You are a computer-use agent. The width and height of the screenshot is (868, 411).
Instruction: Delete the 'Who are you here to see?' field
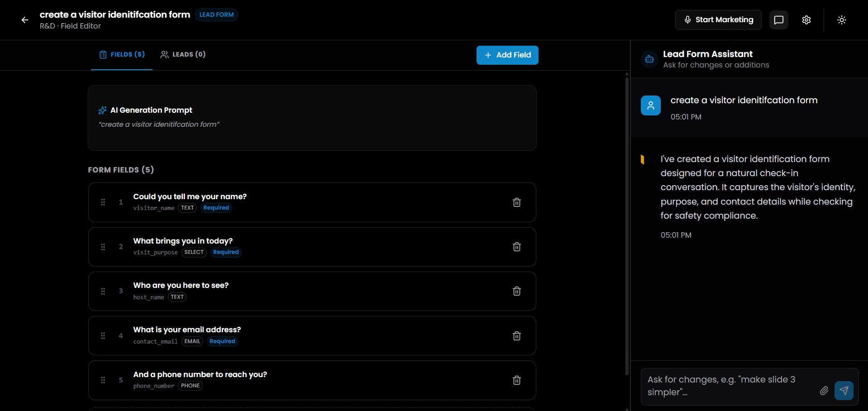[x=517, y=291]
